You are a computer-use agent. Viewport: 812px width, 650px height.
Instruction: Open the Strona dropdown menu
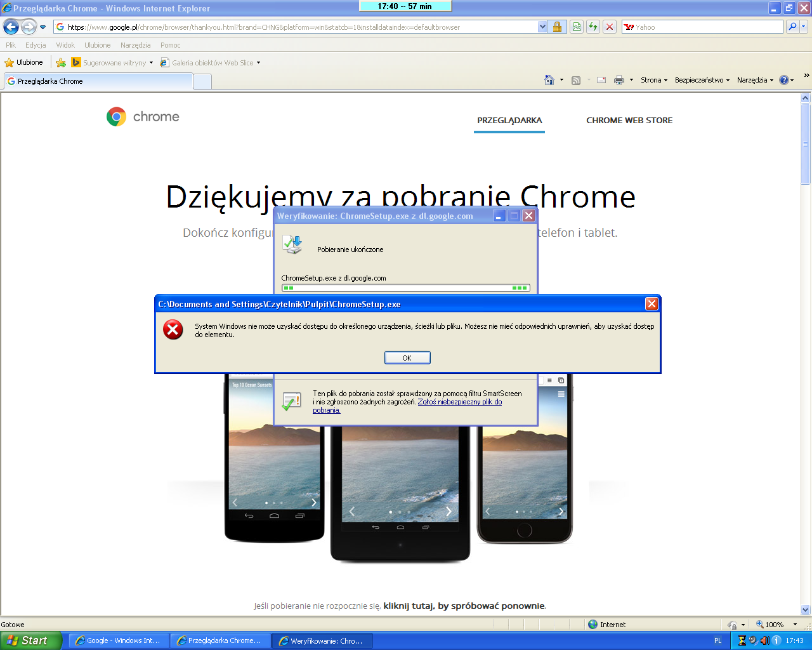click(x=654, y=80)
